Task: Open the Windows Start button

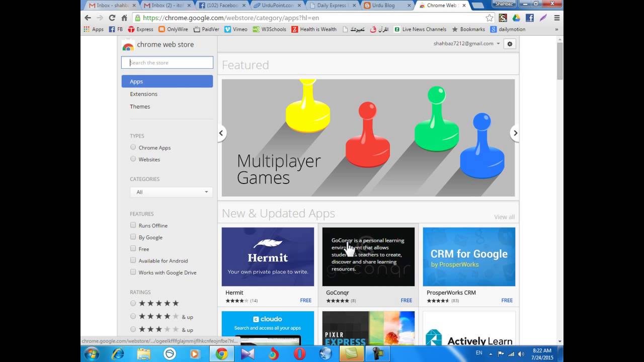Action: pyautogui.click(x=92, y=354)
